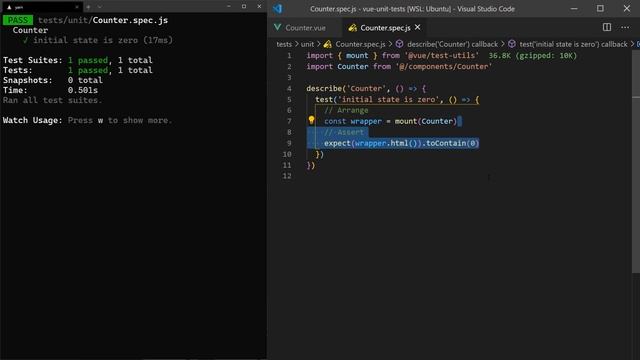Click the file icon before the Counter.spec.js breadcrumb

pyautogui.click(x=327, y=44)
